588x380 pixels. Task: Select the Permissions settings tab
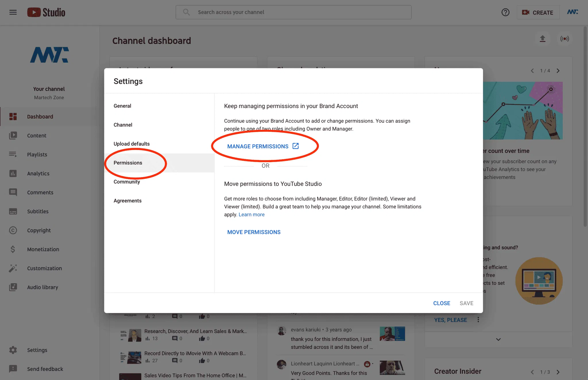128,163
